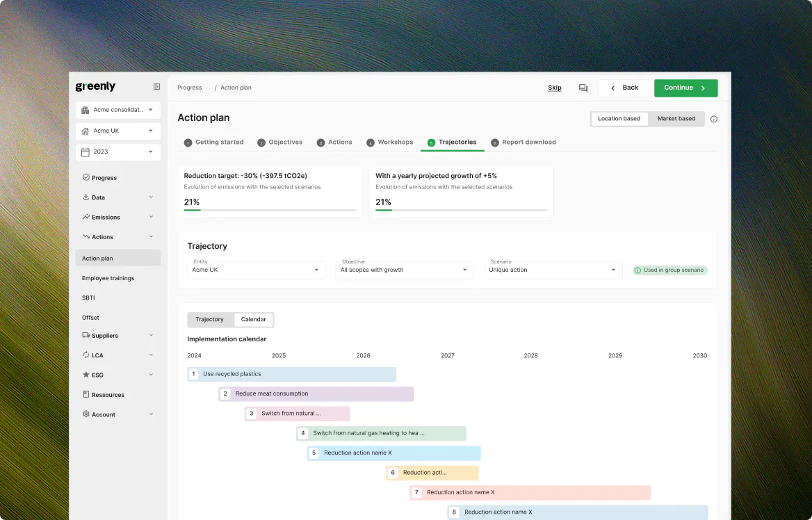Click the Account gear icon
Image resolution: width=812 pixels, height=520 pixels.
coord(86,414)
